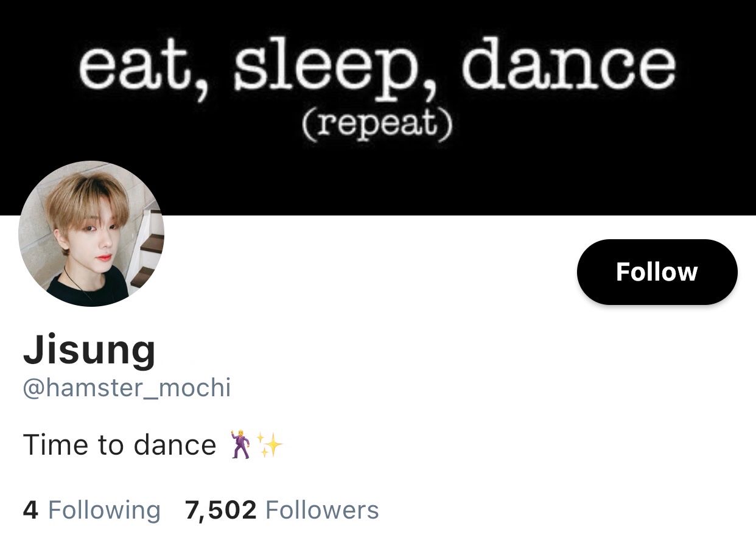Open the Followers word link
This screenshot has height=546, width=756.
click(322, 510)
